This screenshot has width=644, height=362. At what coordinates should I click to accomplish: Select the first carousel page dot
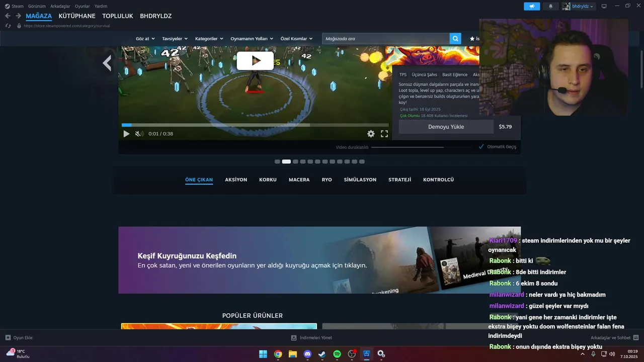(277, 161)
